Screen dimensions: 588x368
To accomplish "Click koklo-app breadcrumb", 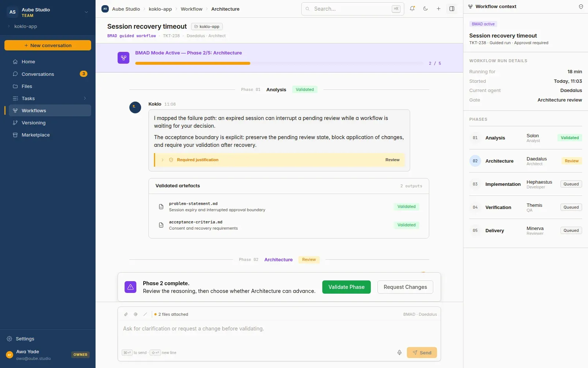I will click(160, 9).
